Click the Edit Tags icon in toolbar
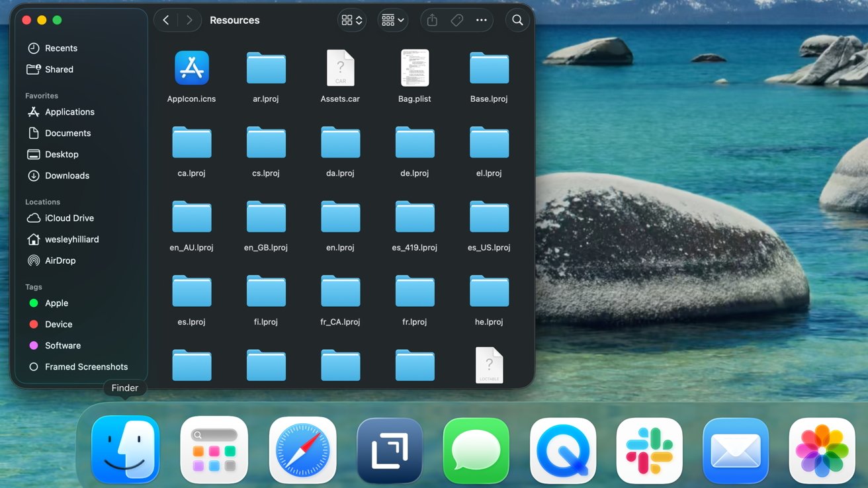Image resolution: width=868 pixels, height=488 pixels. pyautogui.click(x=456, y=20)
